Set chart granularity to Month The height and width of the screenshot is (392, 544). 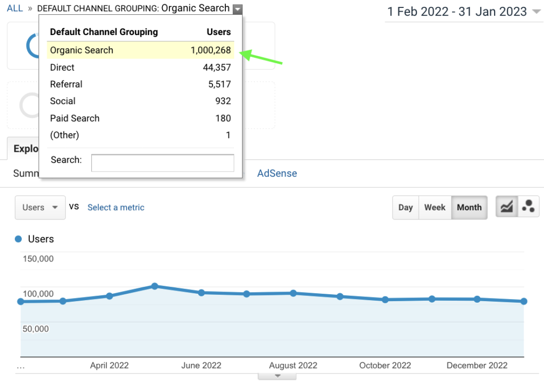[469, 208]
